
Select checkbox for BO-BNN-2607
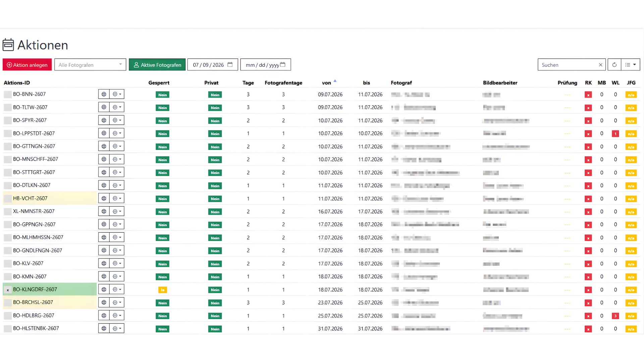tap(7, 95)
